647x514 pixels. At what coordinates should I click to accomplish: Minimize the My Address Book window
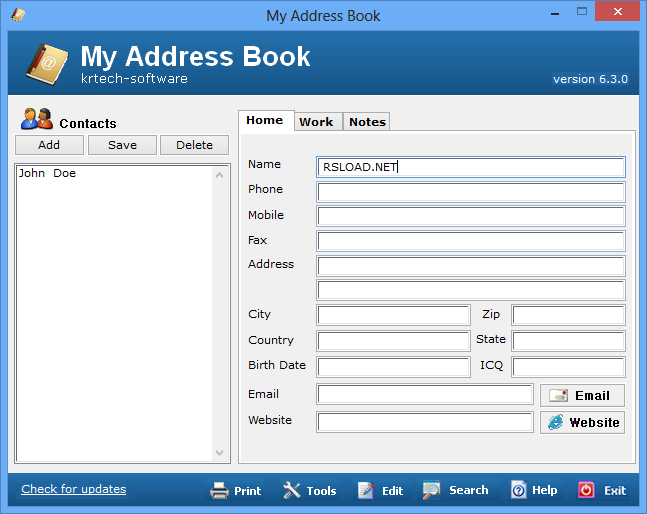(555, 14)
